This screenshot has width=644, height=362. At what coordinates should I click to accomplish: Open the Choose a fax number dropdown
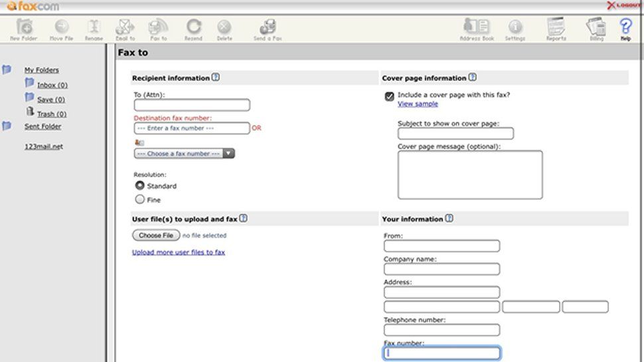(185, 153)
